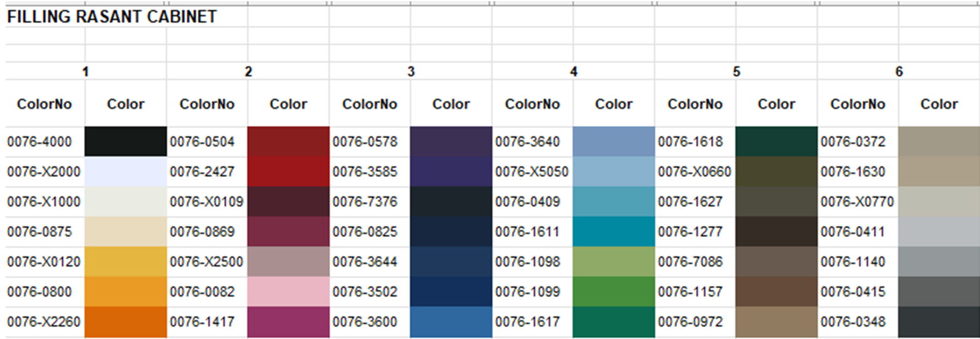Click the black swatch beside 0076-4000
The height and width of the screenshot is (339, 980).
coord(125,141)
